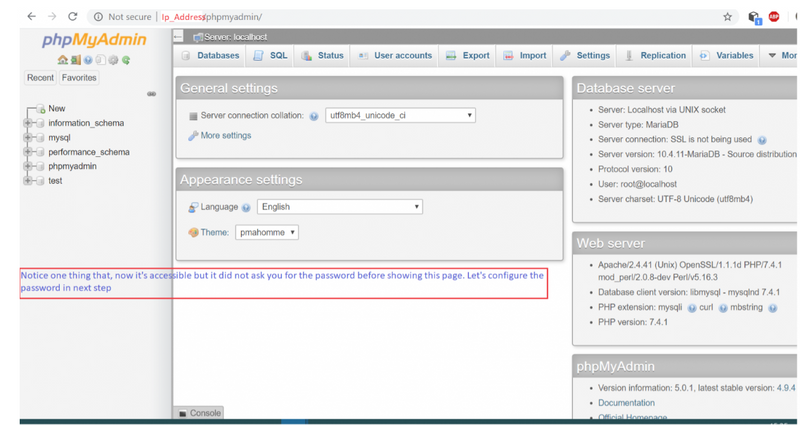
Task: Click the AdBlock Plus extension icon
Action: click(774, 17)
